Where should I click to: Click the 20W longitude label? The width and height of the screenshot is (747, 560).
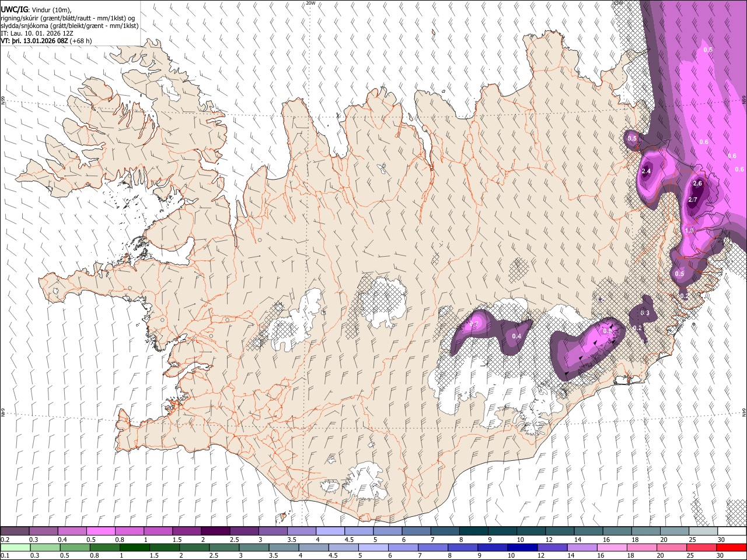[310, 3]
